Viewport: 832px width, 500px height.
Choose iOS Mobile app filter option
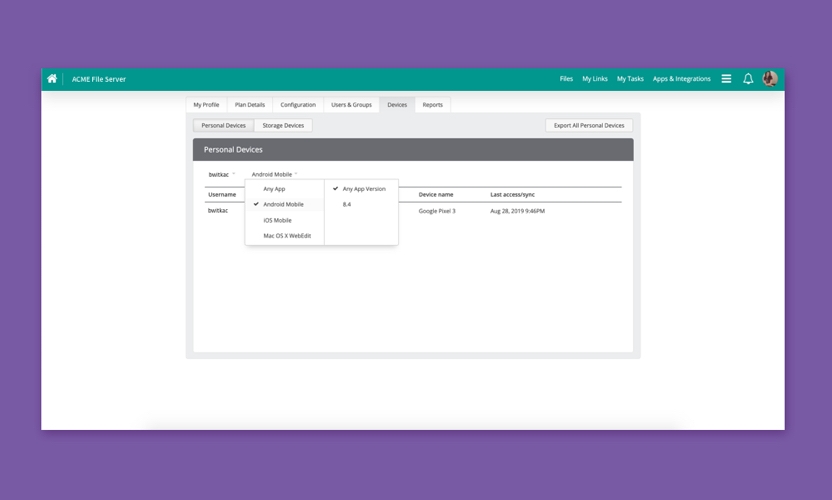[x=277, y=220]
